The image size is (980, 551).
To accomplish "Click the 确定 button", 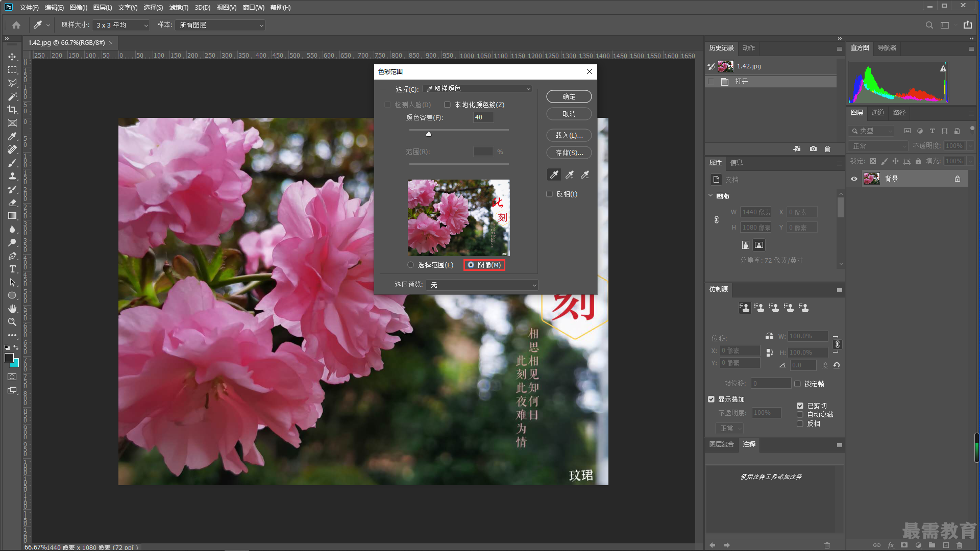I will pyautogui.click(x=569, y=96).
